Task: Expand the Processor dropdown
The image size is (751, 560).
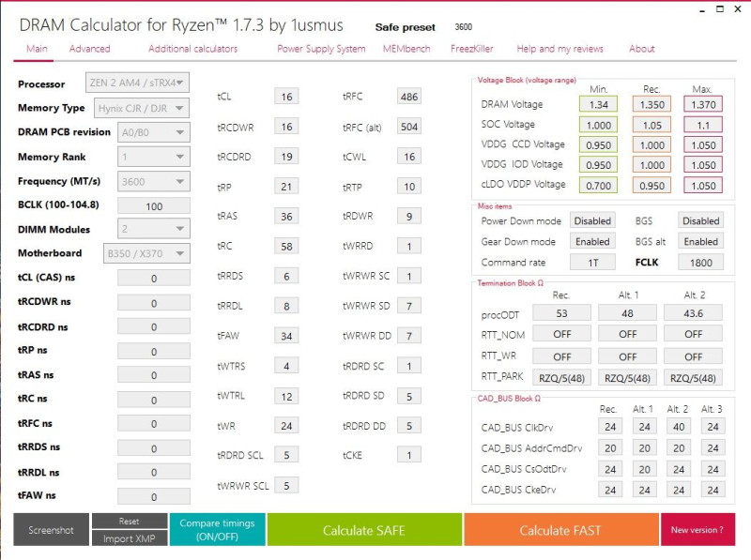Action: [137, 83]
